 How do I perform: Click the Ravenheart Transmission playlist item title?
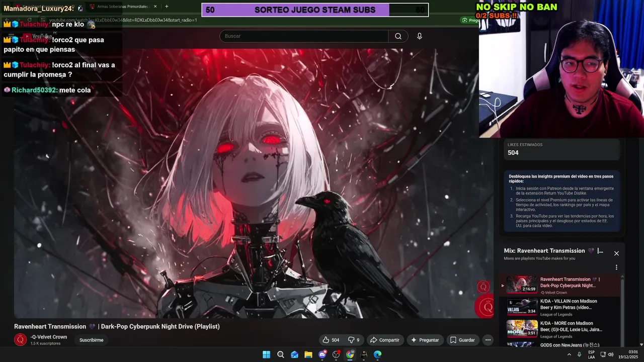[570, 282]
